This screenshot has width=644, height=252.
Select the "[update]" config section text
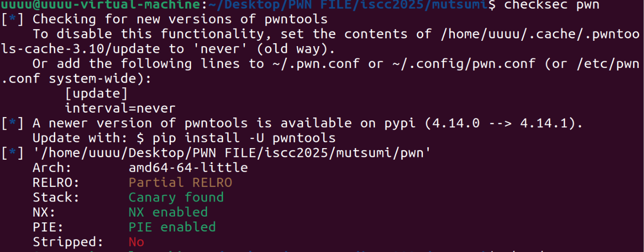[x=96, y=94]
